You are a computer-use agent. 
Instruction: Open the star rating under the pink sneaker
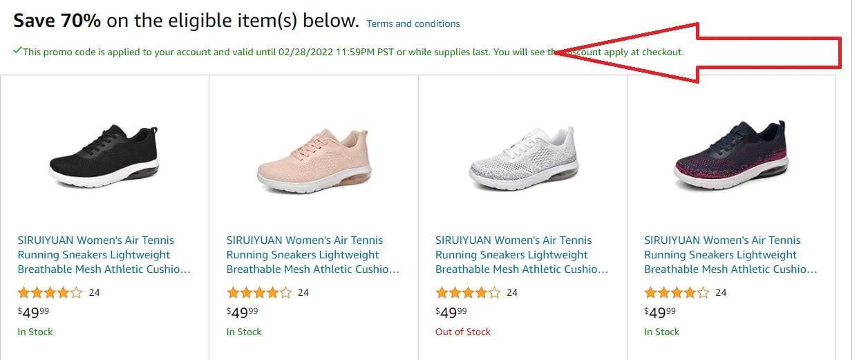coord(259,292)
